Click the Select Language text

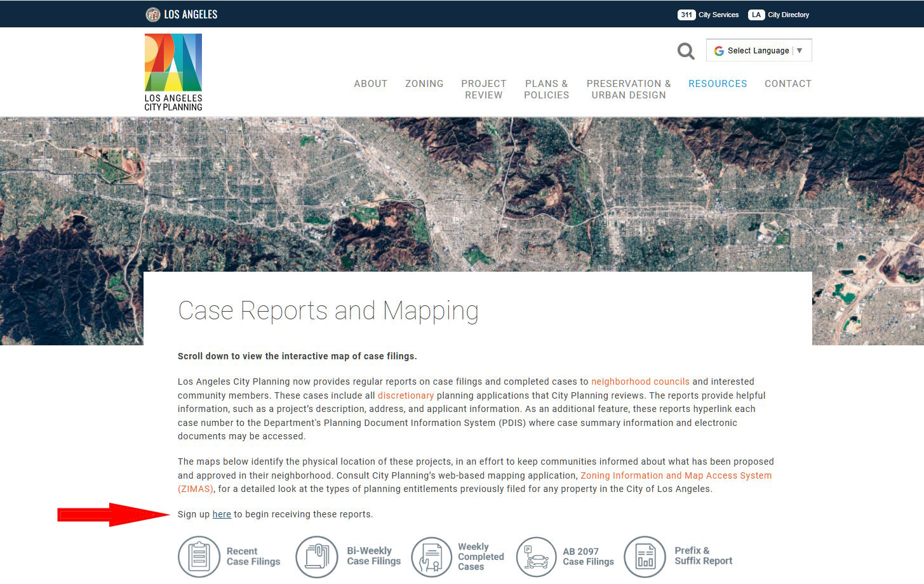point(758,51)
